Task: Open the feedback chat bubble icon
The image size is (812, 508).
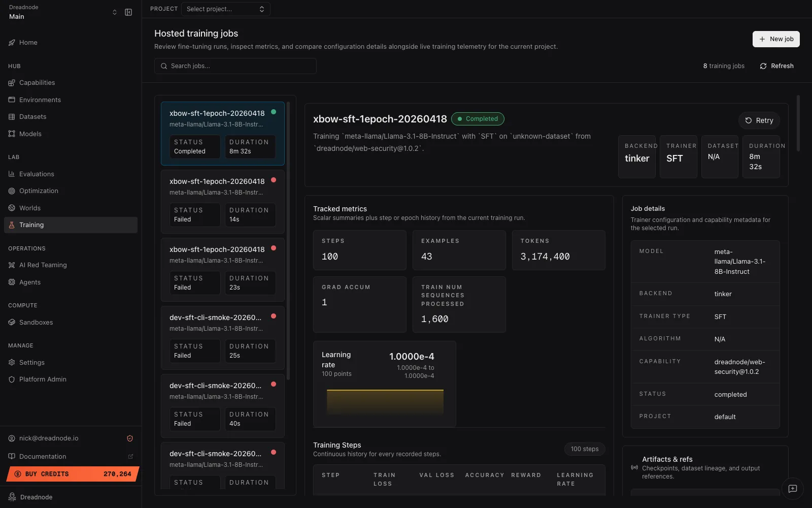Action: (792, 489)
